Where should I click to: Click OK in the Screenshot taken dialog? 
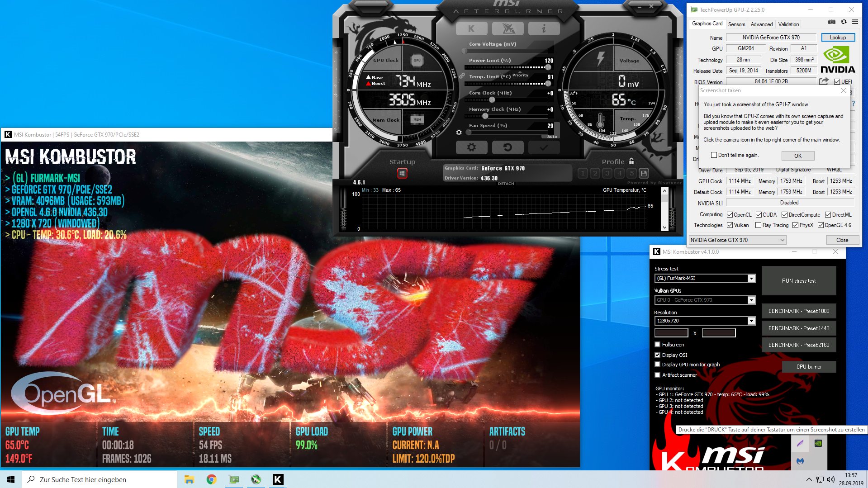click(x=798, y=156)
